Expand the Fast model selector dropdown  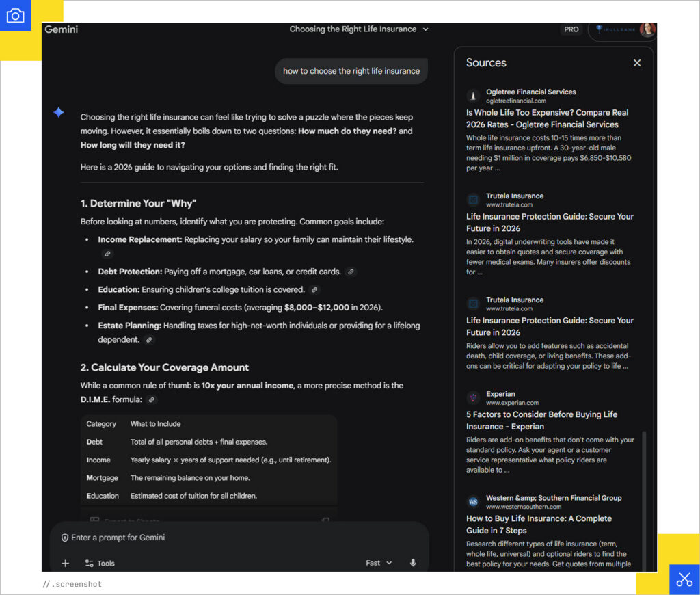tap(379, 563)
